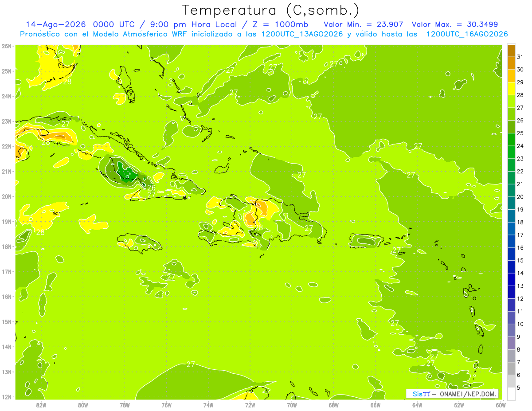Viewport: 532px width, 411px height.
Task: Pick the colorbar band between 26 and 27
Action: pos(511,114)
